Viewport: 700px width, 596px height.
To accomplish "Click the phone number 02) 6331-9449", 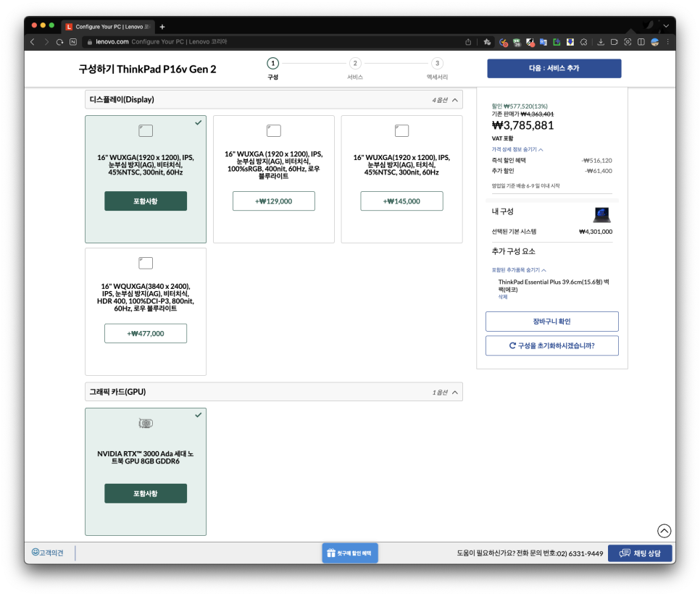I will coord(580,553).
